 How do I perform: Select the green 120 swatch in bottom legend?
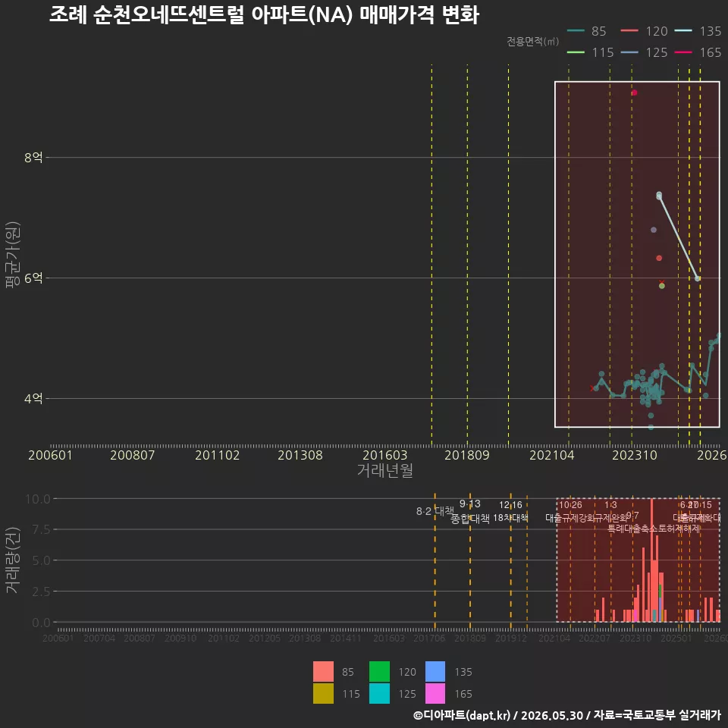379,671
